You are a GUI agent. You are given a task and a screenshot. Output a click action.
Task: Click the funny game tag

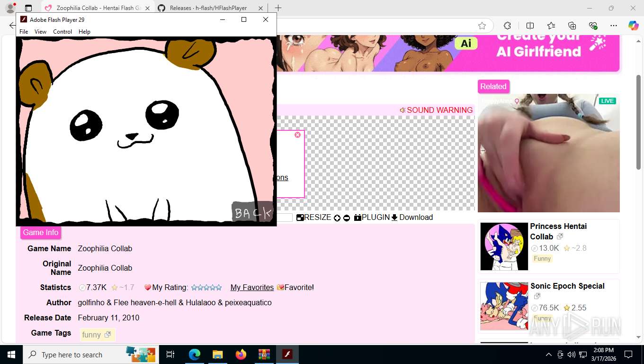tap(97, 335)
